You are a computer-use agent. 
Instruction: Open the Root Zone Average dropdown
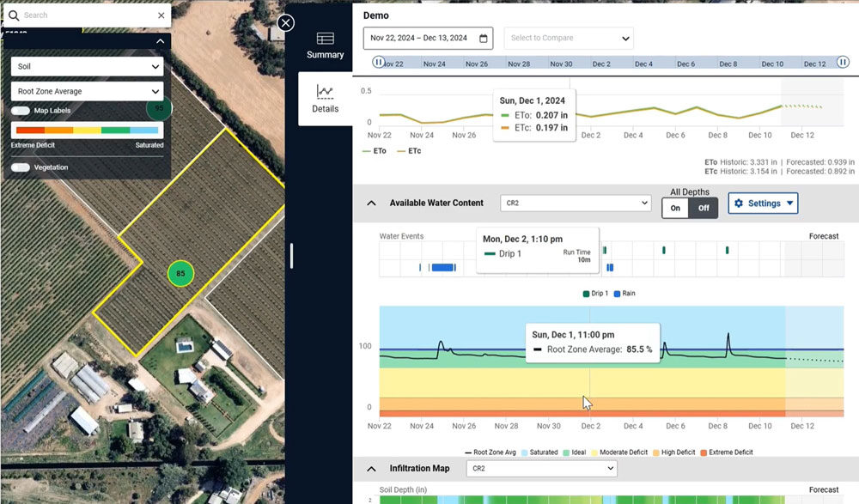87,92
